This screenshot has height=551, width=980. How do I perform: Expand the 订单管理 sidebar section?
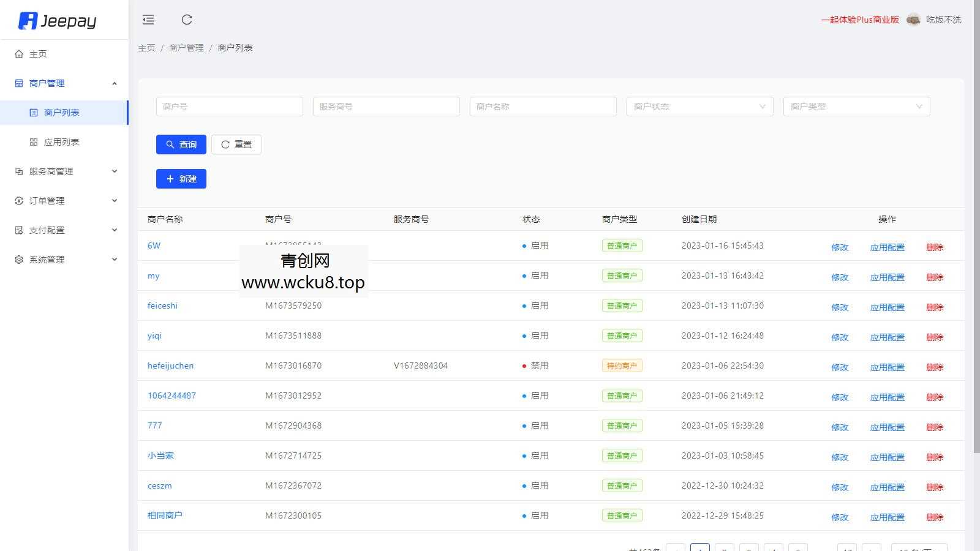pyautogui.click(x=115, y=200)
